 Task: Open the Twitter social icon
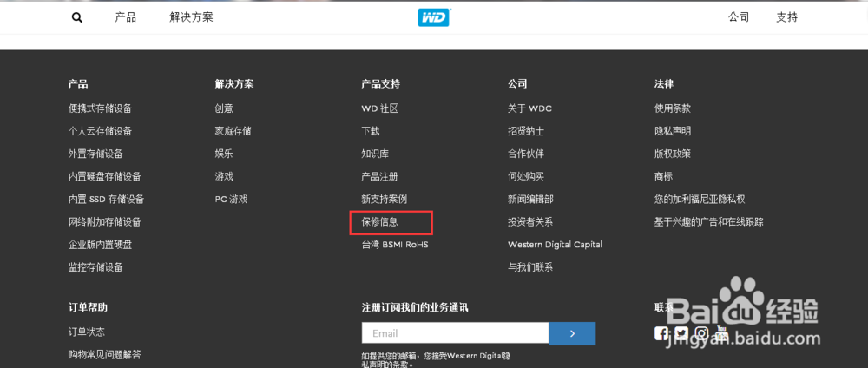681,333
